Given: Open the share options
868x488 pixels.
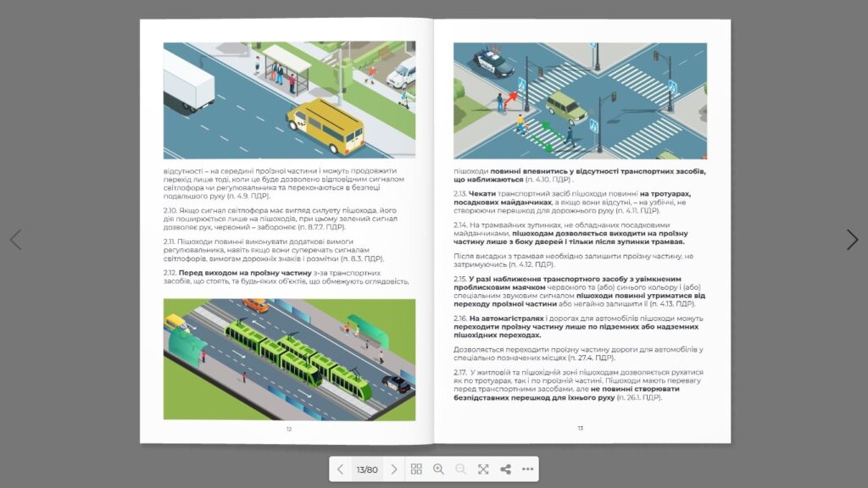Looking at the screenshot, I should pos(505,469).
